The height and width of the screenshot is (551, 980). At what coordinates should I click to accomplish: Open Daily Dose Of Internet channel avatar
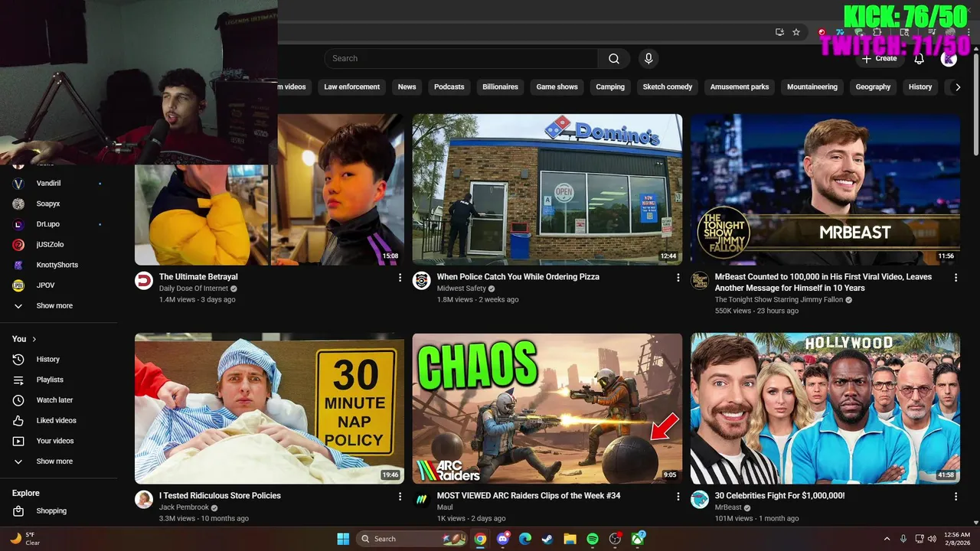pyautogui.click(x=144, y=281)
